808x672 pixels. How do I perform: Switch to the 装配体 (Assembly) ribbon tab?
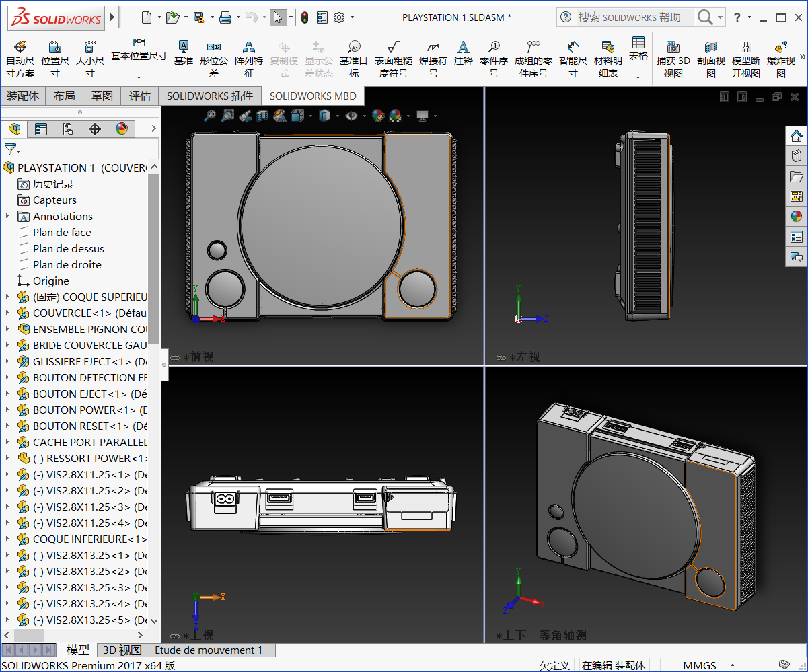pos(23,96)
